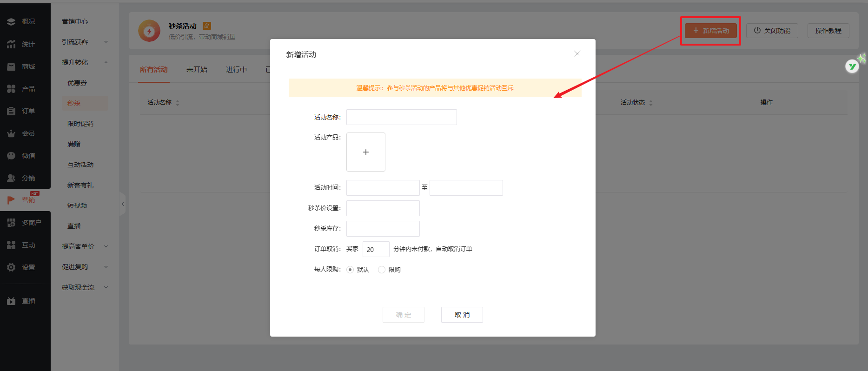Open the 产品 products grid icon
Viewport: 868px width, 371px height.
11,89
